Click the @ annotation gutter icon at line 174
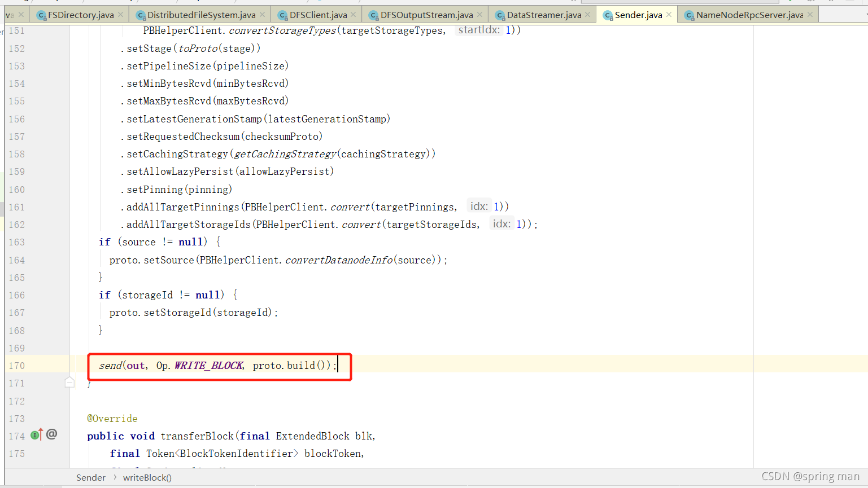Viewport: 868px width, 488px height. coord(52,434)
